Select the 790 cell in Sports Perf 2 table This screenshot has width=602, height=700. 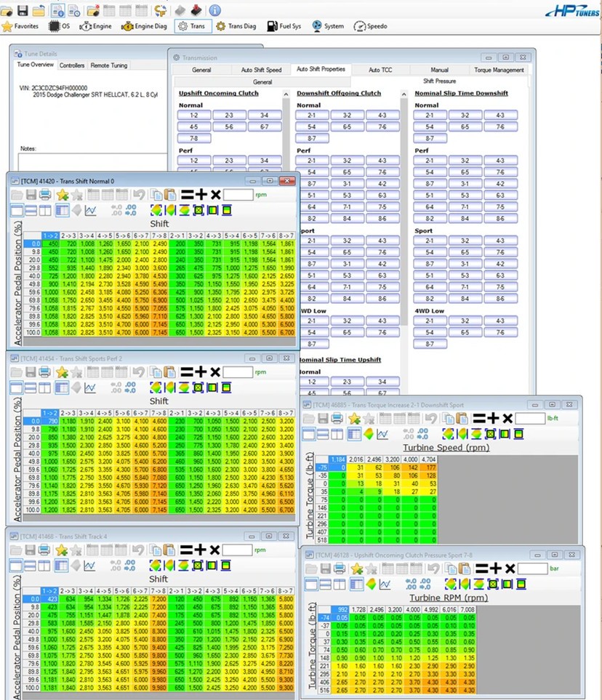[x=50, y=421]
